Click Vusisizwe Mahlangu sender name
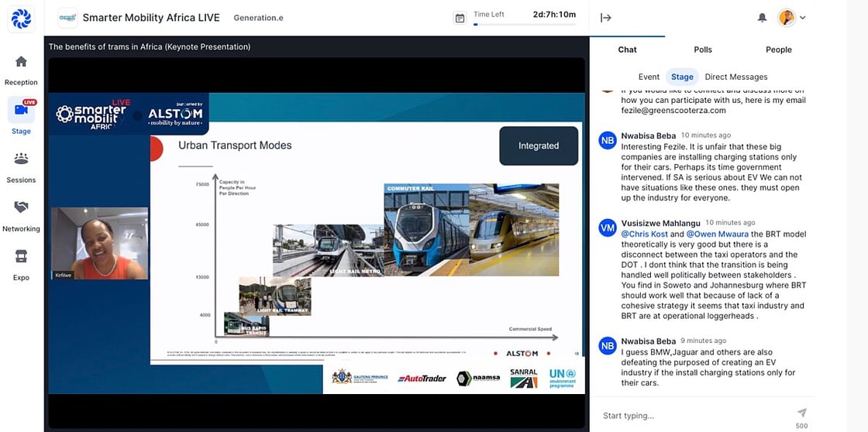The width and height of the screenshot is (868, 432). (x=660, y=223)
